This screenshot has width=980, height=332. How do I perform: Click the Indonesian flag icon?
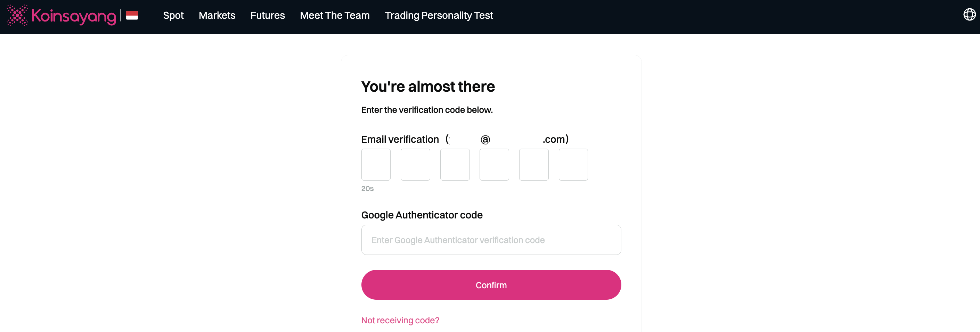[x=131, y=16]
